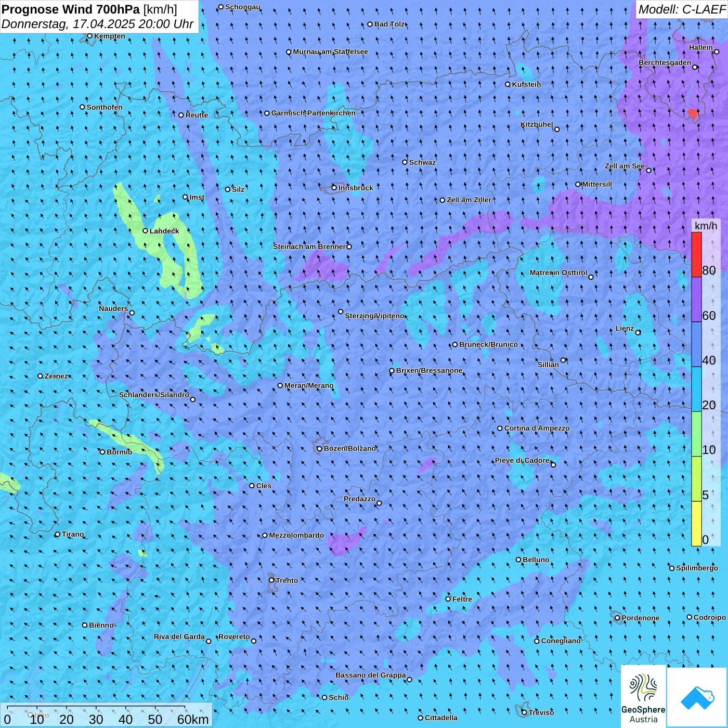
Task: Click the 'Predazzo' label
Action: point(359,499)
